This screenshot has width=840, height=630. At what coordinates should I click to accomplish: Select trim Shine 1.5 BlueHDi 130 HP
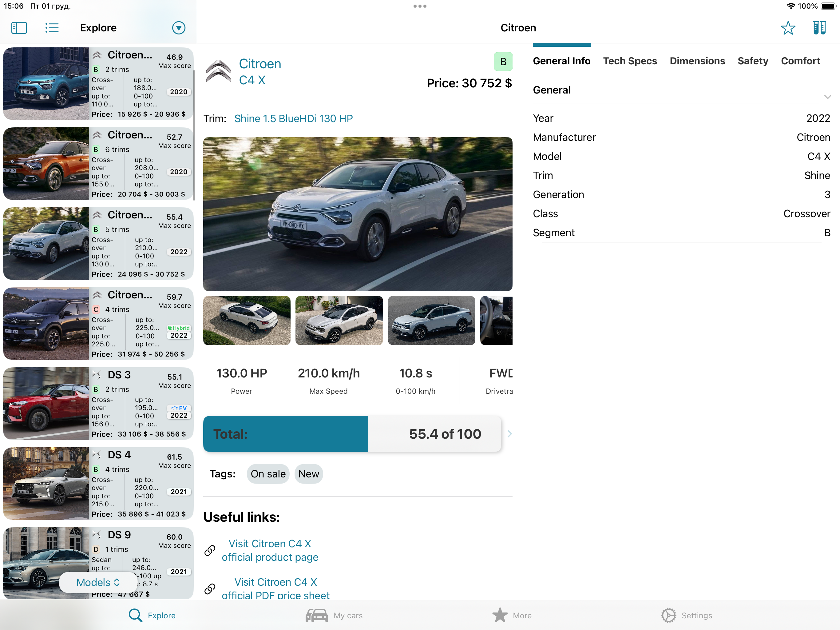293,118
